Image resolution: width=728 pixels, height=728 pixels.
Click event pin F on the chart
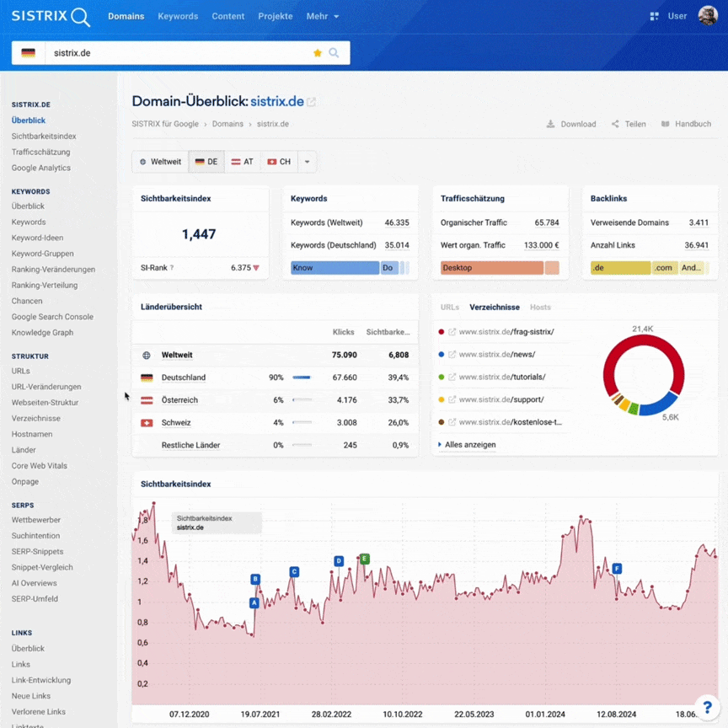(617, 569)
